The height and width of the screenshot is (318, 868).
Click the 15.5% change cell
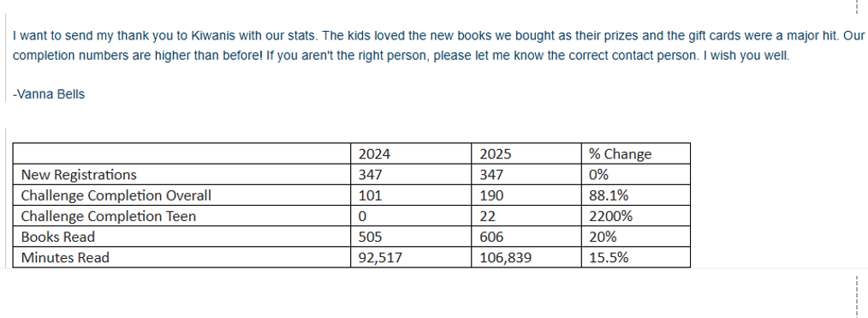pos(636,257)
